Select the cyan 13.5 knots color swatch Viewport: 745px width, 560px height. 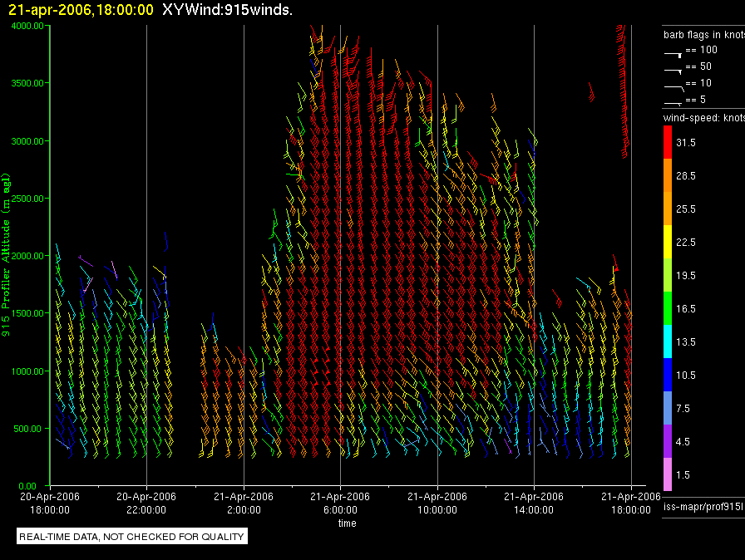pos(668,341)
